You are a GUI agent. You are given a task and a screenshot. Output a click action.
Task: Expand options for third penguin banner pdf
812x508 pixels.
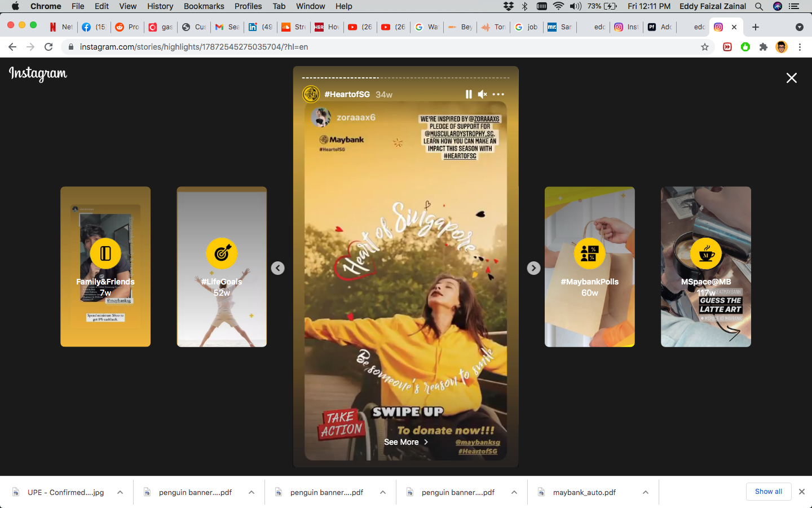(x=514, y=492)
